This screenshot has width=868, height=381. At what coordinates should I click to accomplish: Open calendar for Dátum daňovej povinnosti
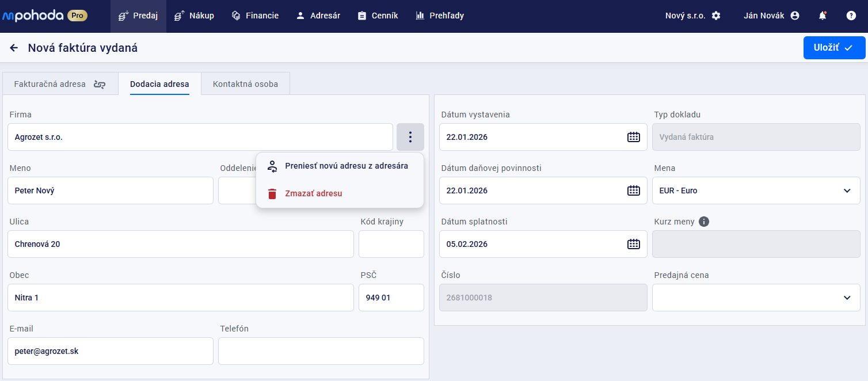pyautogui.click(x=633, y=190)
